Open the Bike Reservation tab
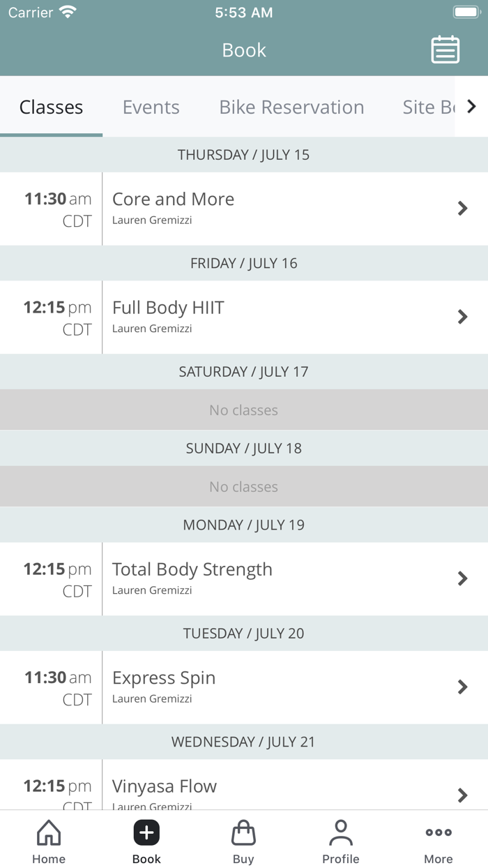The width and height of the screenshot is (488, 868). pos(291,107)
